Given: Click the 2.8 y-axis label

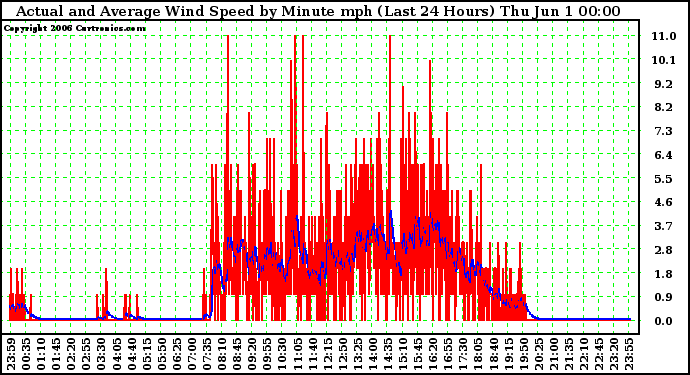Looking at the screenshot, I should [x=664, y=250].
